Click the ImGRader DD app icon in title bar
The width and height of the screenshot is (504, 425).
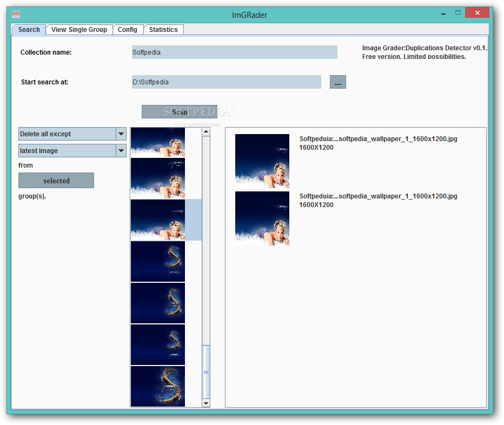(x=16, y=14)
